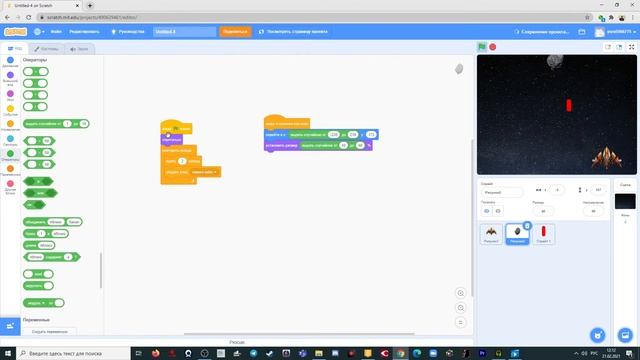The image size is (640, 360).
Task: Select the Control blocks category
Action: (10, 126)
